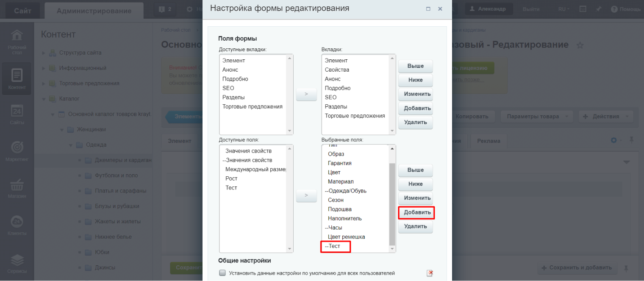
Task: Click Изменить button next to Вкладки list
Action: coord(416,94)
